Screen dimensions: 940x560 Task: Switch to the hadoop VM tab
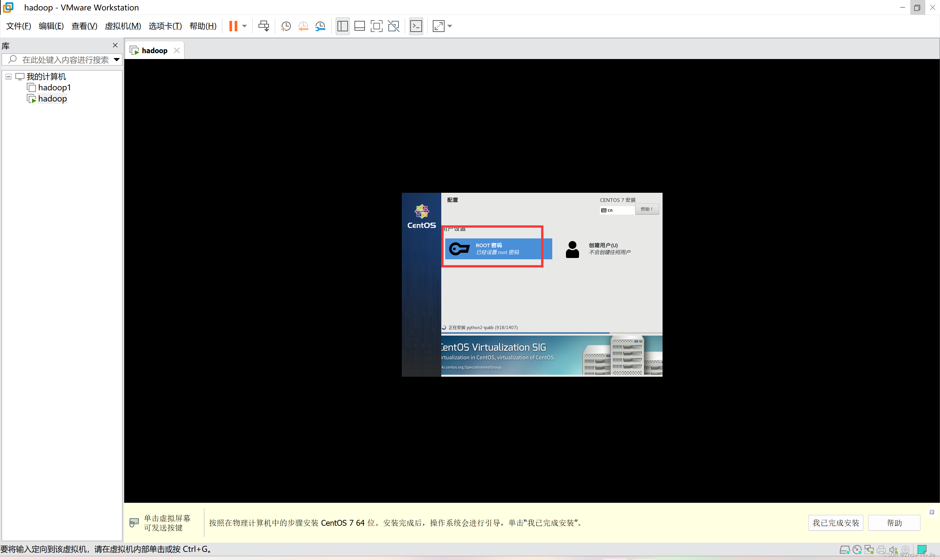point(154,51)
